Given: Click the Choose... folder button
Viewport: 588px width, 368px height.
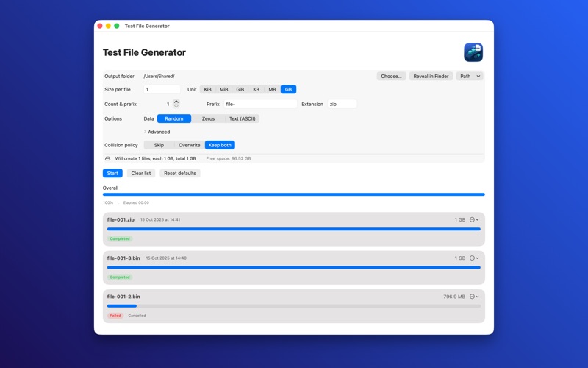Looking at the screenshot, I should tap(391, 77).
